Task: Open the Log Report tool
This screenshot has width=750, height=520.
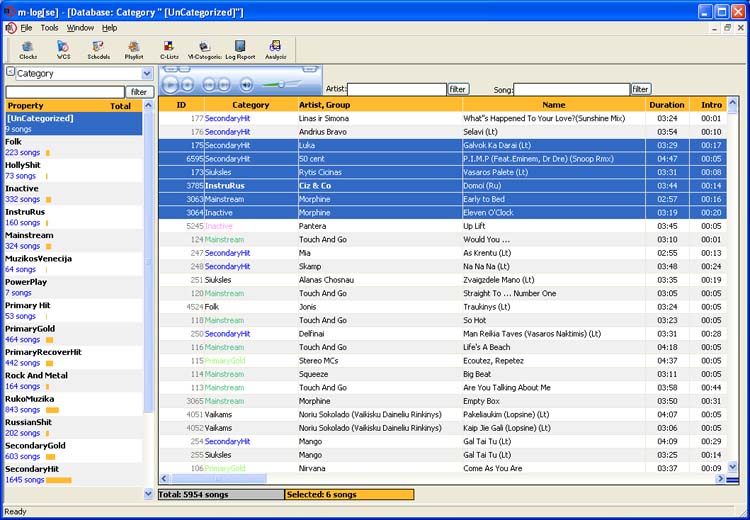Action: pos(240,50)
